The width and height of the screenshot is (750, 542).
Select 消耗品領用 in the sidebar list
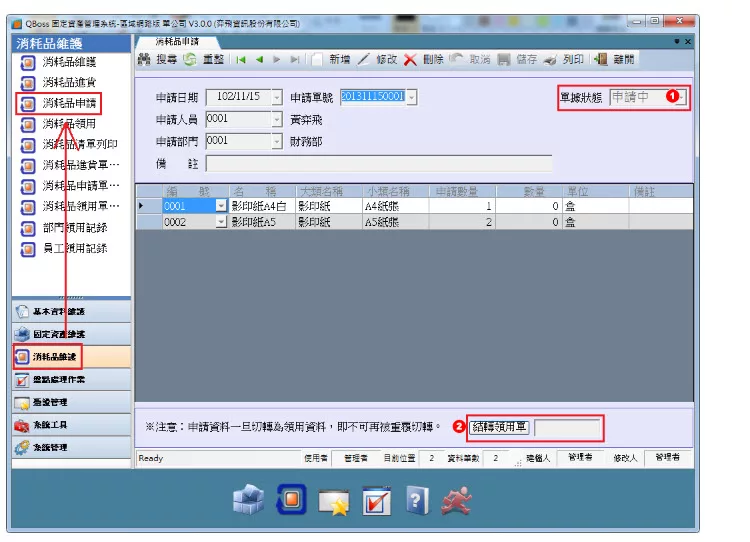70,124
